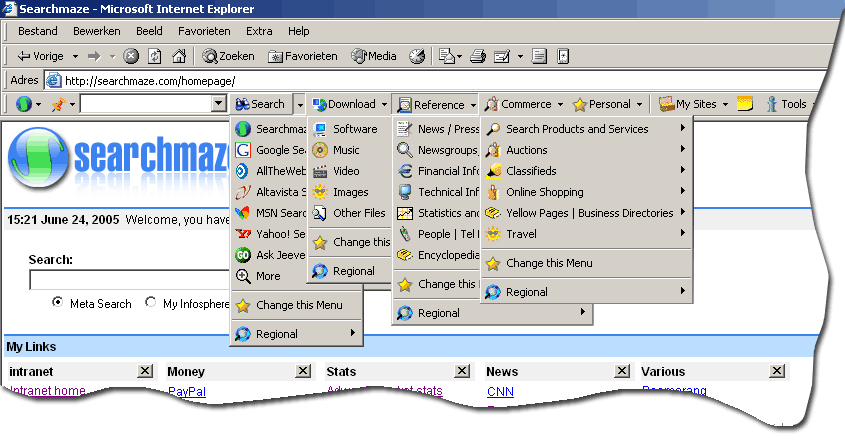This screenshot has height=441, width=845.
Task: Choose Classifieds in Commerce menu
Action: click(x=587, y=171)
